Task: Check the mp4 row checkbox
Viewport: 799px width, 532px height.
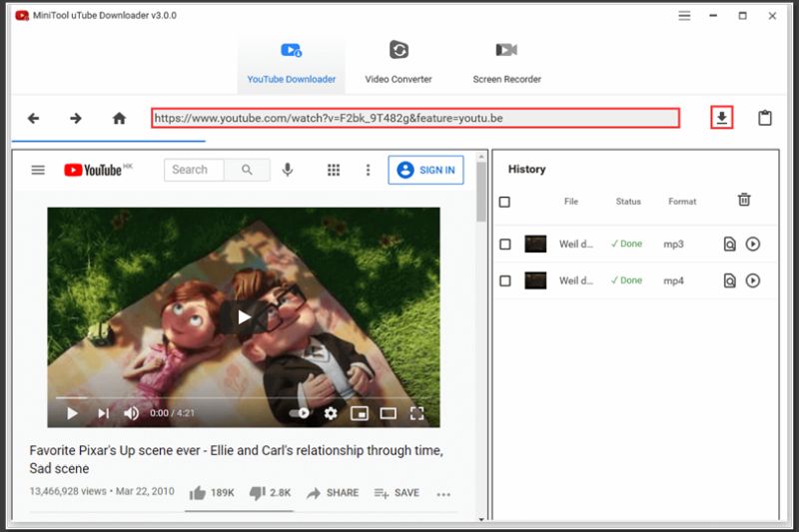Action: pyautogui.click(x=505, y=281)
